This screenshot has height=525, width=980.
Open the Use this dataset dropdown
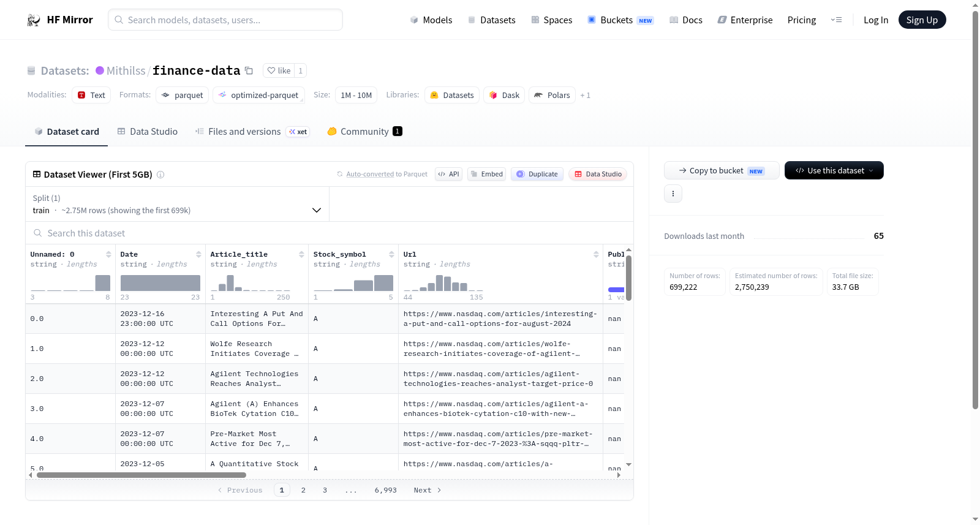834,170
